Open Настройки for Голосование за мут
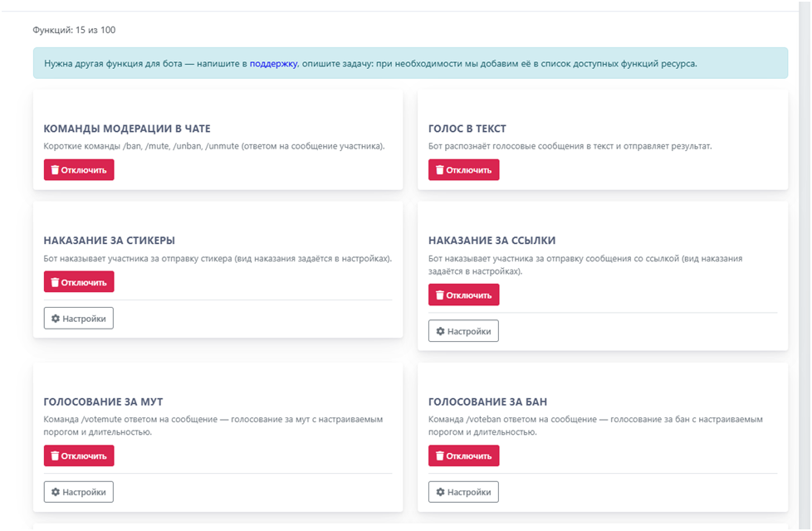The height and width of the screenshot is (531, 812). tap(79, 492)
